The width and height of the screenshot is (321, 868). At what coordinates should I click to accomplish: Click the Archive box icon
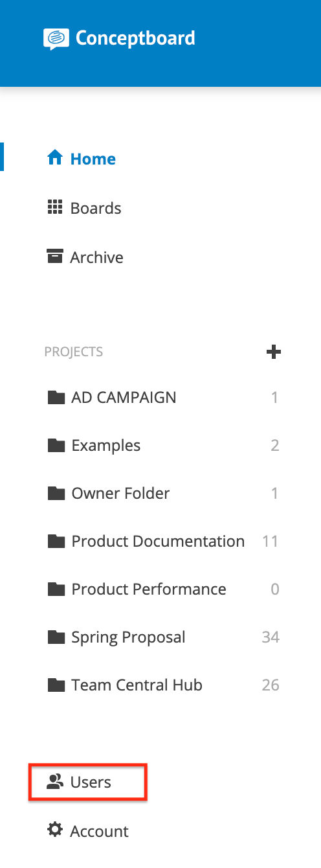55,256
